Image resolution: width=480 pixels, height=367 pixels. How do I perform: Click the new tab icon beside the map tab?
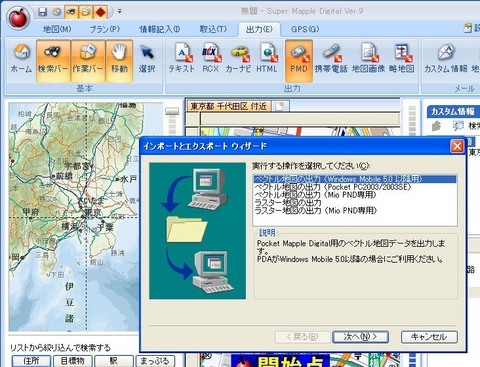(280, 106)
